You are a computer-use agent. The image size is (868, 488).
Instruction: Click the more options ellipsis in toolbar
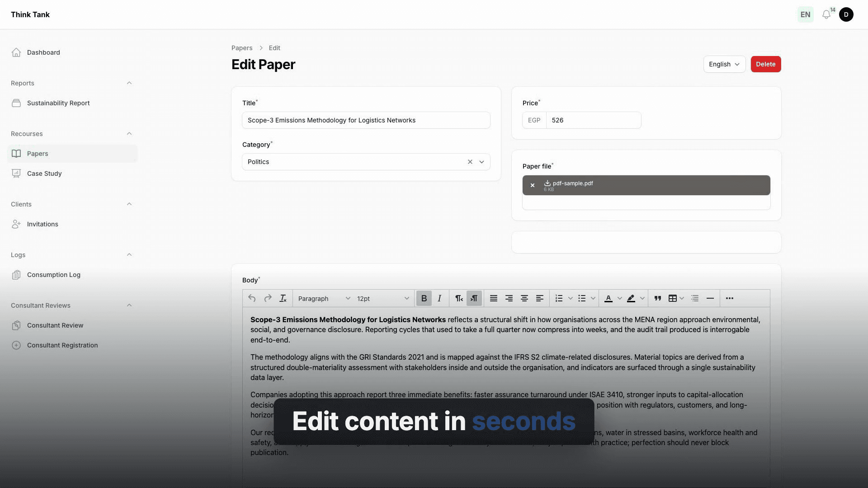point(730,298)
